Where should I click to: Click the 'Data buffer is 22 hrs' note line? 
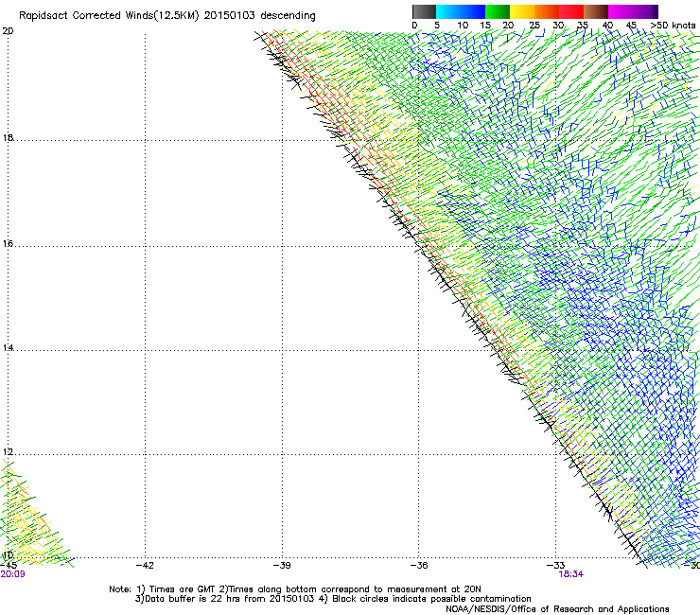(333, 599)
